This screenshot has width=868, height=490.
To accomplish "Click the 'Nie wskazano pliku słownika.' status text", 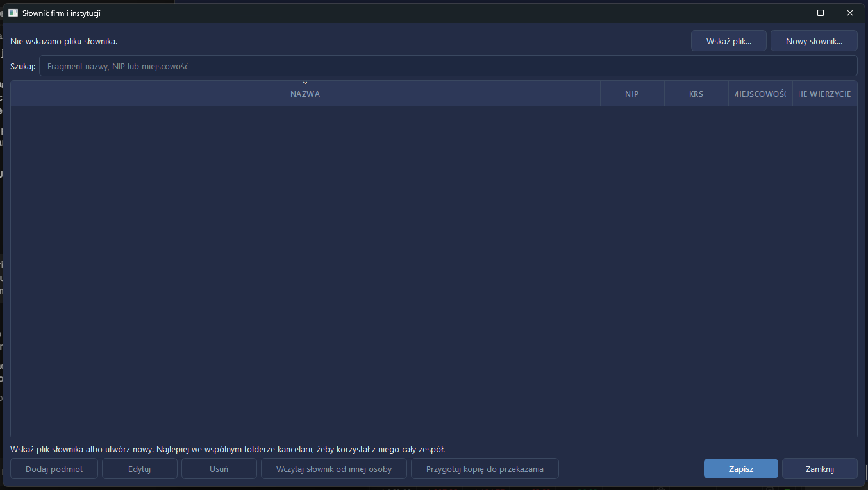I will click(64, 41).
